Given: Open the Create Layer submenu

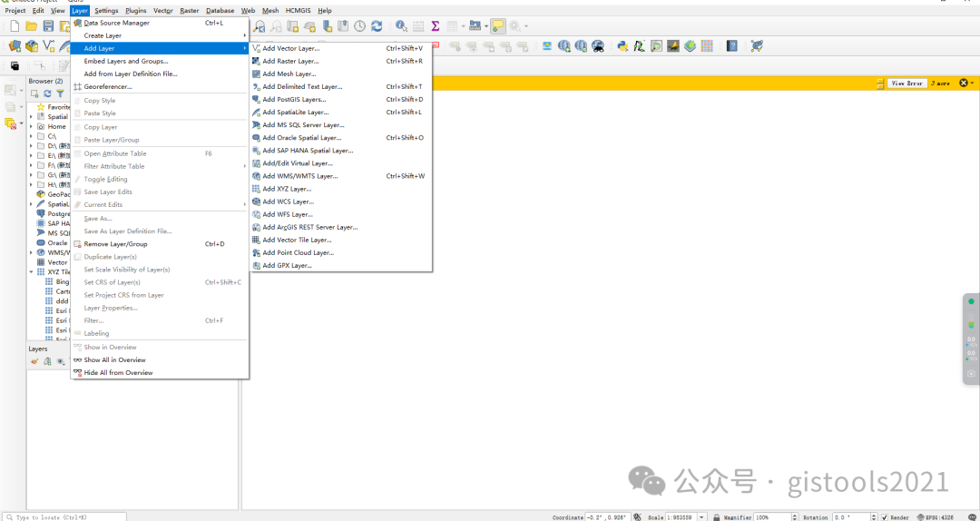Looking at the screenshot, I should tap(160, 35).
